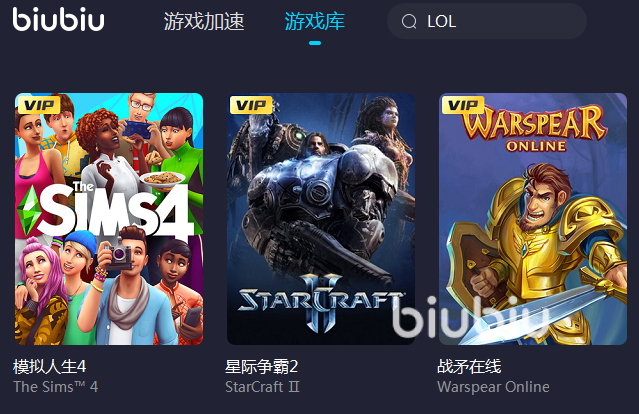Click the Warspear Online logo on cover art
This screenshot has width=639, height=414.
[535, 128]
